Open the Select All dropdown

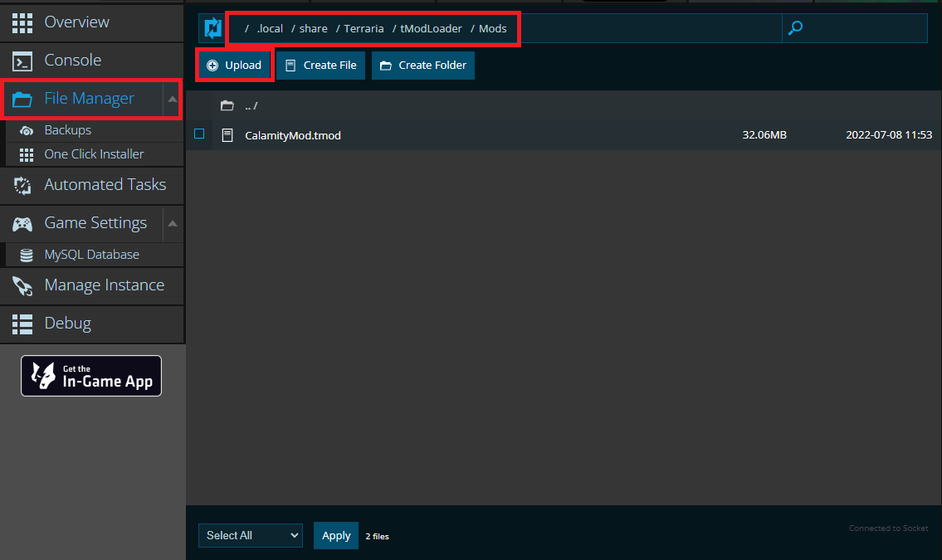click(251, 536)
